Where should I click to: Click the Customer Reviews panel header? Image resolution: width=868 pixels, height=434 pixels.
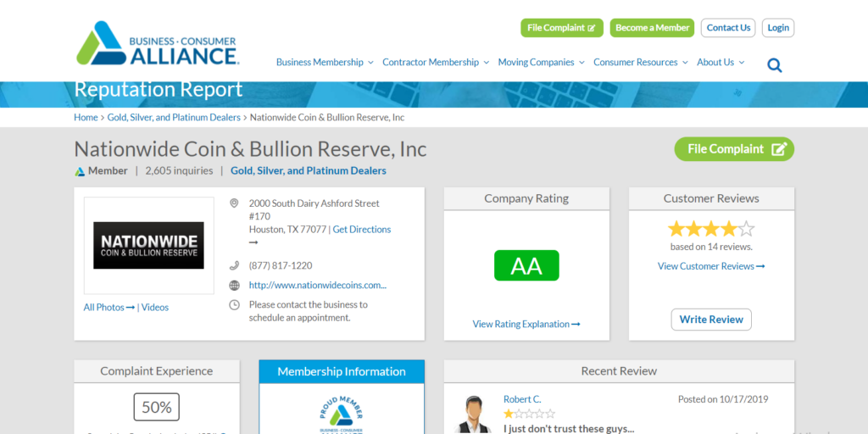pos(711,198)
